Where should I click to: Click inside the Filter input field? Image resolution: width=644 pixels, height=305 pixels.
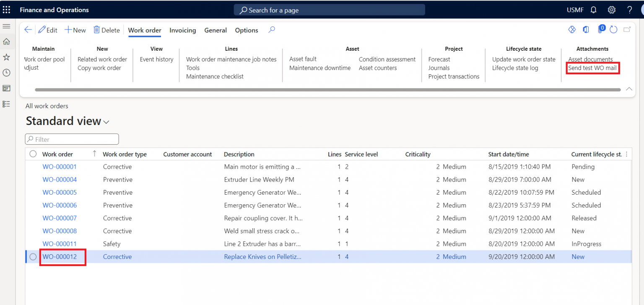click(x=71, y=139)
